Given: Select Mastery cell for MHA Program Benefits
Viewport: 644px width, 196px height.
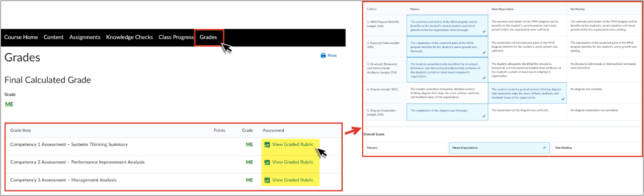Looking at the screenshot, I should (447, 25).
